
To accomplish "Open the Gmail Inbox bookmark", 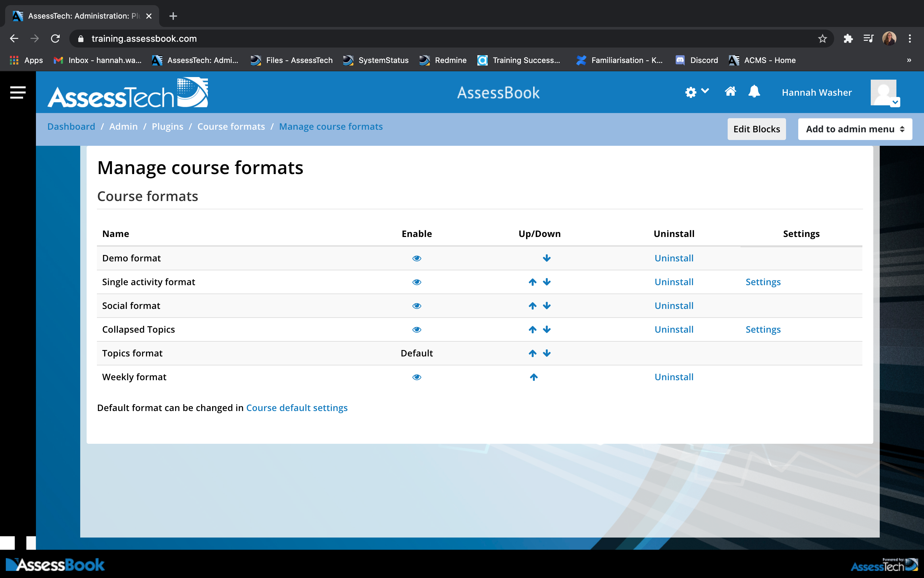I will pos(98,60).
